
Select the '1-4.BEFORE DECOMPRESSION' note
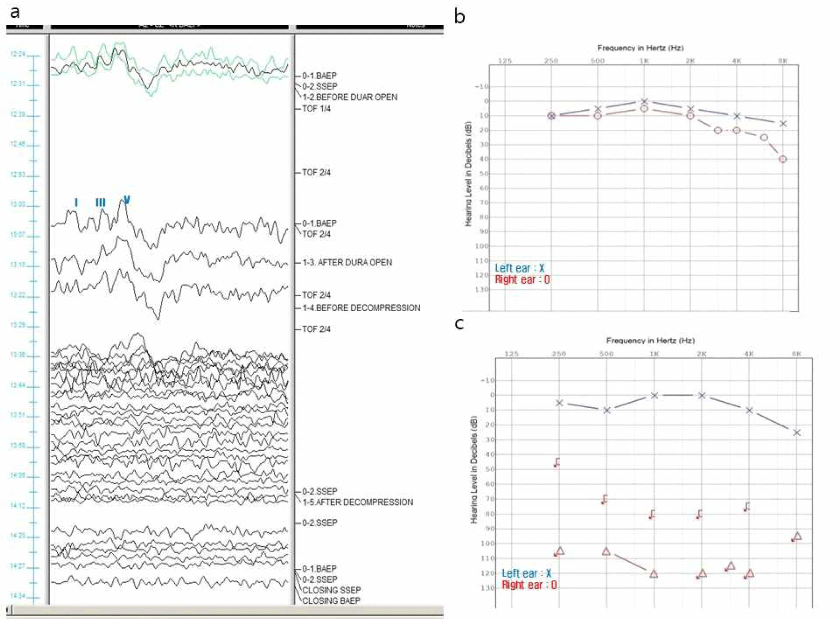(361, 308)
